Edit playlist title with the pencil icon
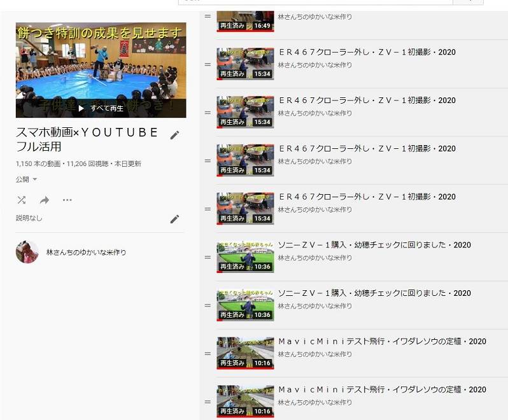508x420 pixels. click(174, 135)
